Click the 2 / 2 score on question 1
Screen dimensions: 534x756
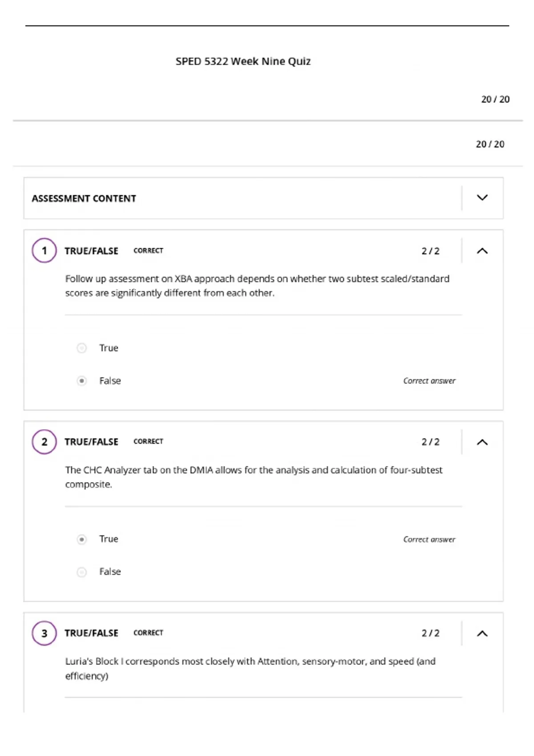[430, 251]
